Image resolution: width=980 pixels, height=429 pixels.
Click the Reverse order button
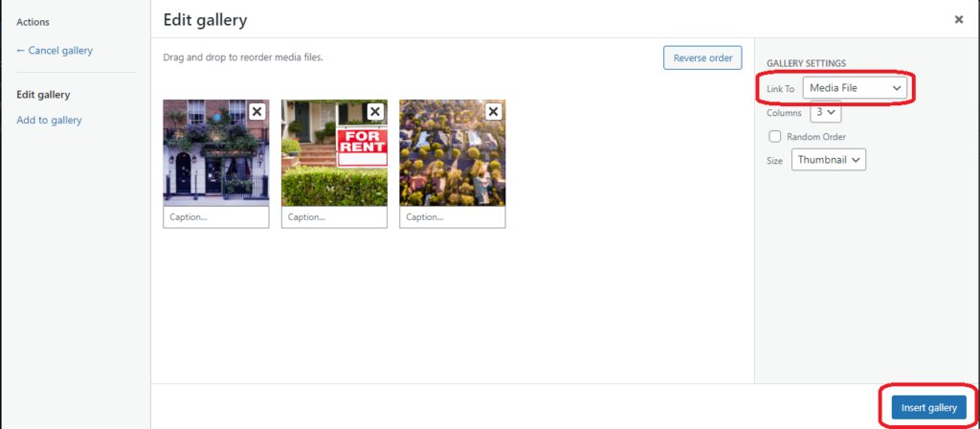tap(702, 58)
